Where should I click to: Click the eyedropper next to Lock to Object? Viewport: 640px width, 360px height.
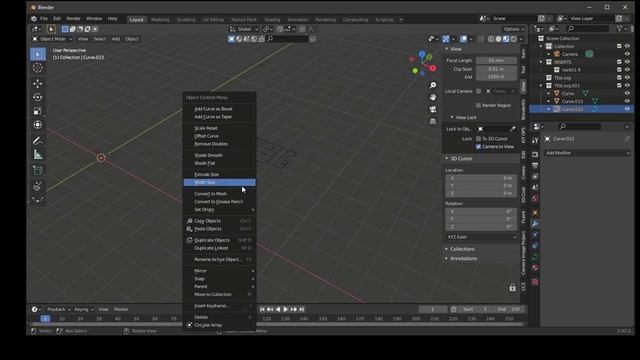click(x=513, y=129)
